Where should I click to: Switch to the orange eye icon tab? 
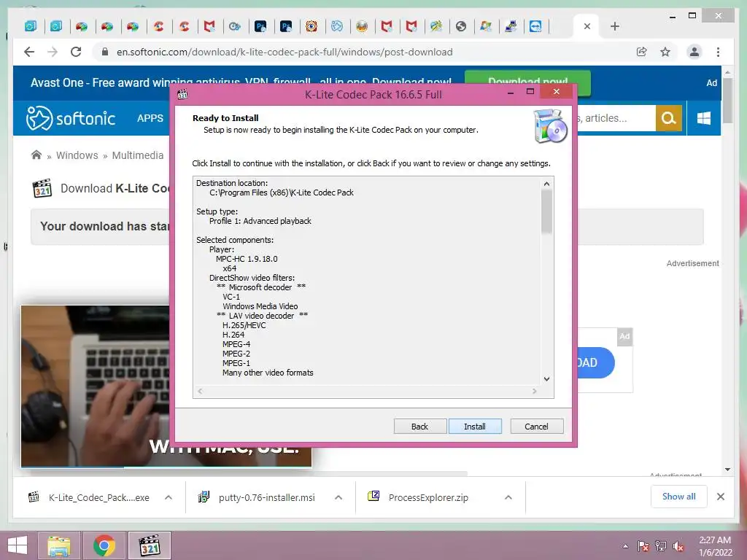pyautogui.click(x=311, y=26)
